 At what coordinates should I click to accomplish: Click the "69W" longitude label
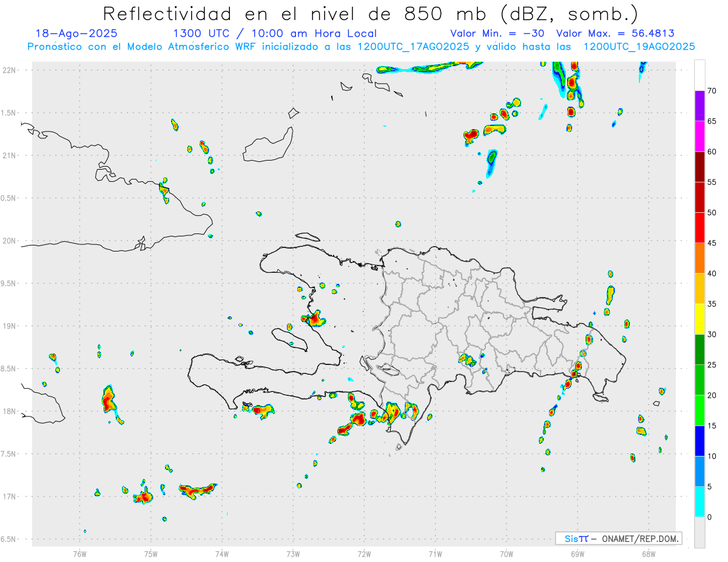tap(578, 554)
